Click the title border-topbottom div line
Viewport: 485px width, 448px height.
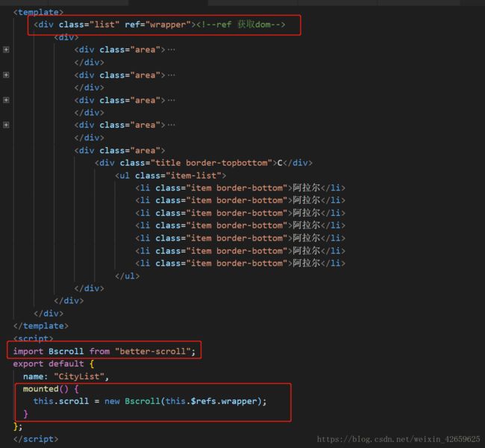204,163
